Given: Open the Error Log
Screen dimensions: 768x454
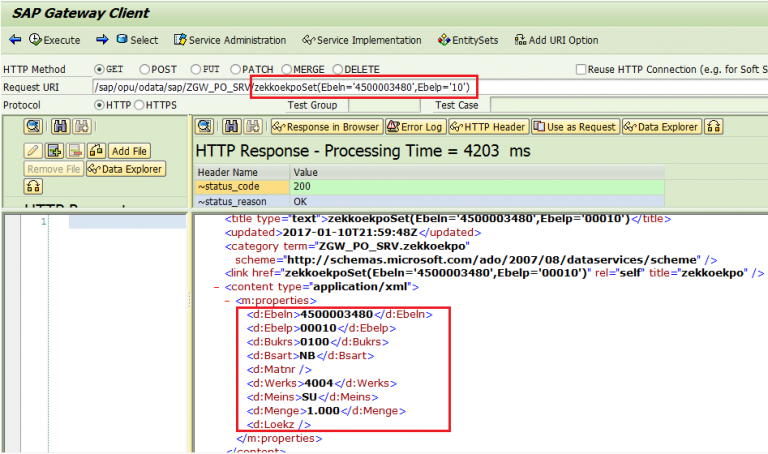Looking at the screenshot, I should coord(414,127).
